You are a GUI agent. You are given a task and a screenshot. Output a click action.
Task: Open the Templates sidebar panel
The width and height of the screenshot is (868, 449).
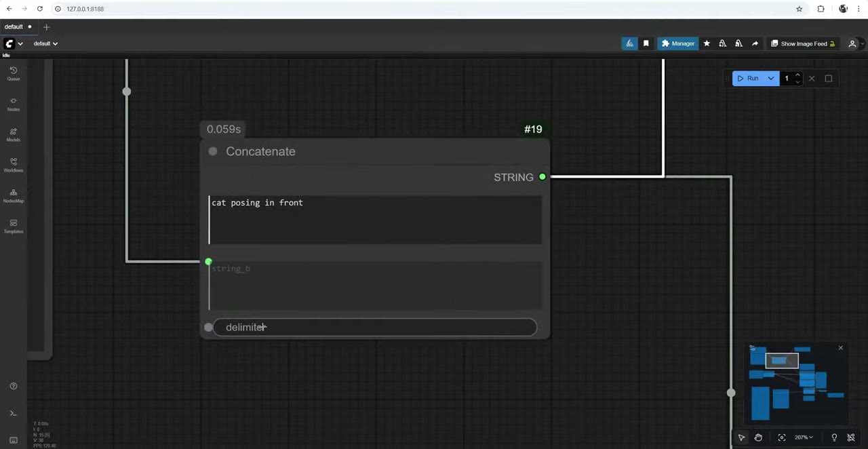tap(13, 226)
